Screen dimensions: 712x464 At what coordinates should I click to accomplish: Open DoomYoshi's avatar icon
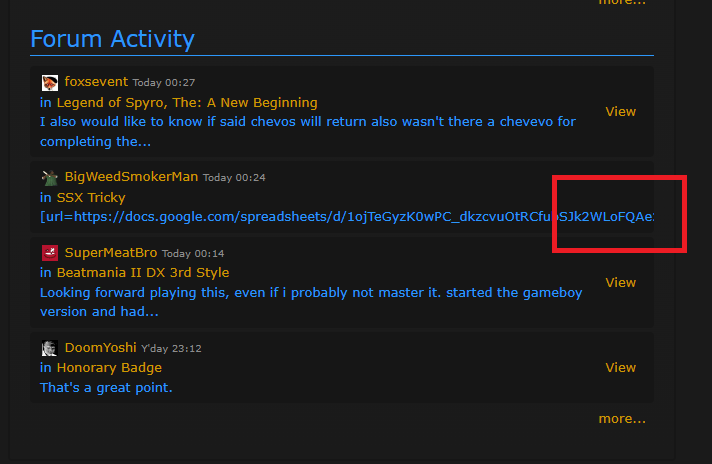tap(50, 348)
